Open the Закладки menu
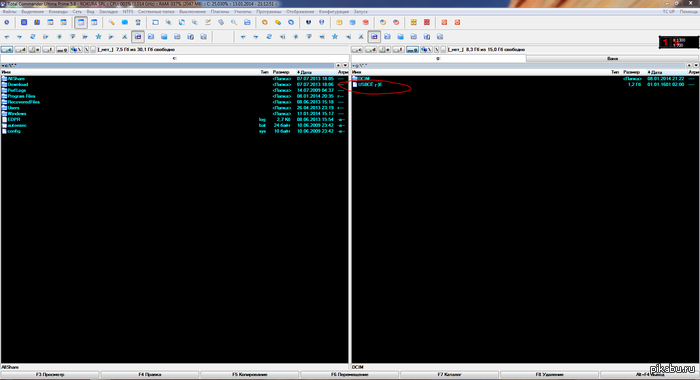 [108, 12]
